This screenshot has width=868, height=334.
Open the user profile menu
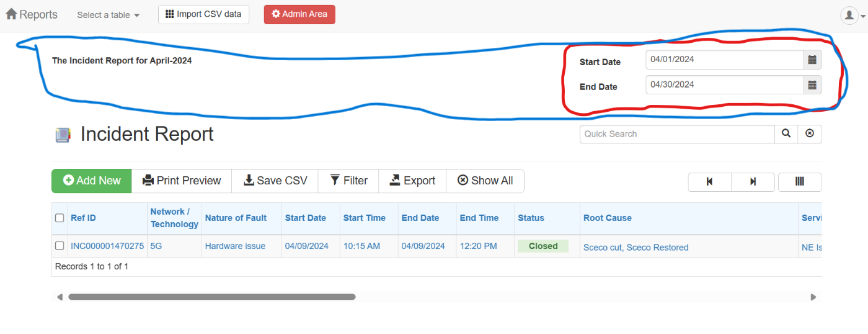point(852,16)
